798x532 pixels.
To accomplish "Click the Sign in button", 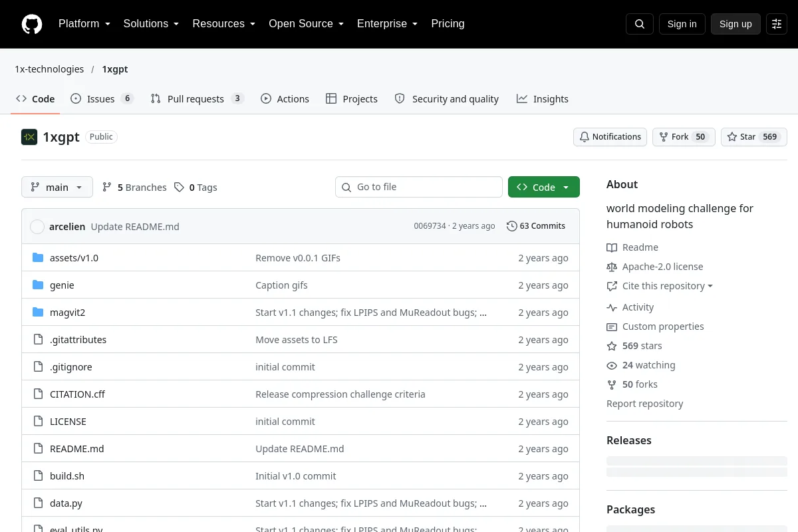I will tap(682, 24).
